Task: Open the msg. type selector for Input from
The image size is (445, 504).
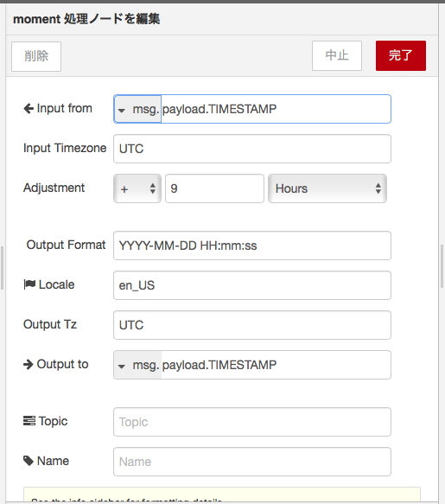Action: coord(137,109)
